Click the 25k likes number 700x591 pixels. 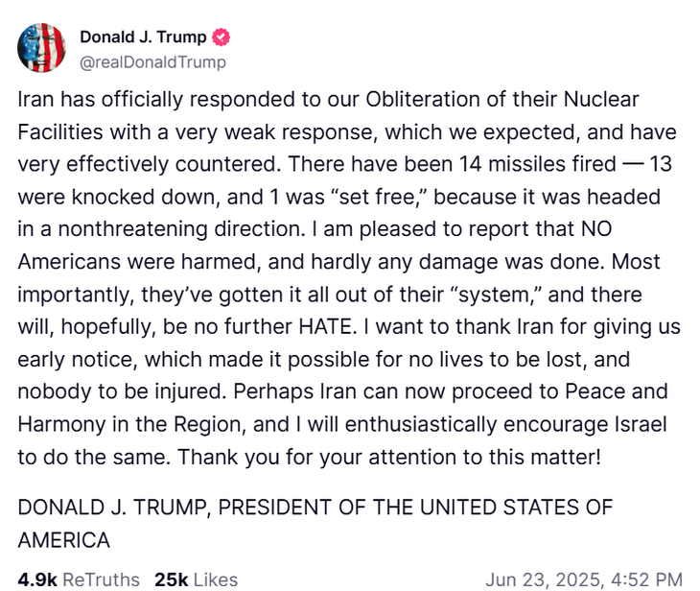click(x=172, y=579)
